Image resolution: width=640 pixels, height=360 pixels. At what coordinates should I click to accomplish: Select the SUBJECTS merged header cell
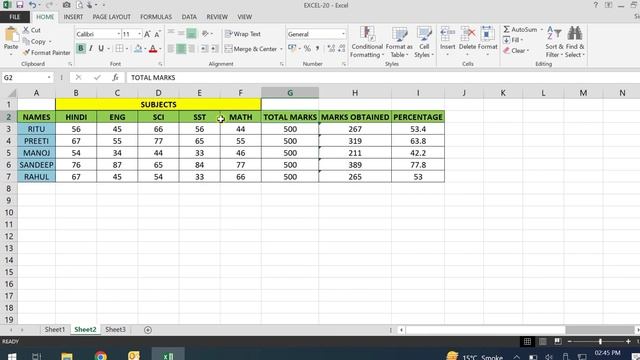point(158,104)
